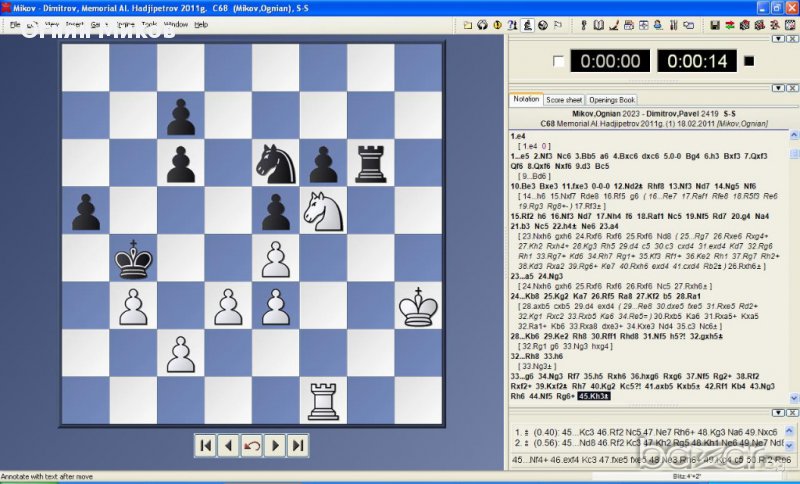Step back one move
Screen dimensions: 800x484
228,446
